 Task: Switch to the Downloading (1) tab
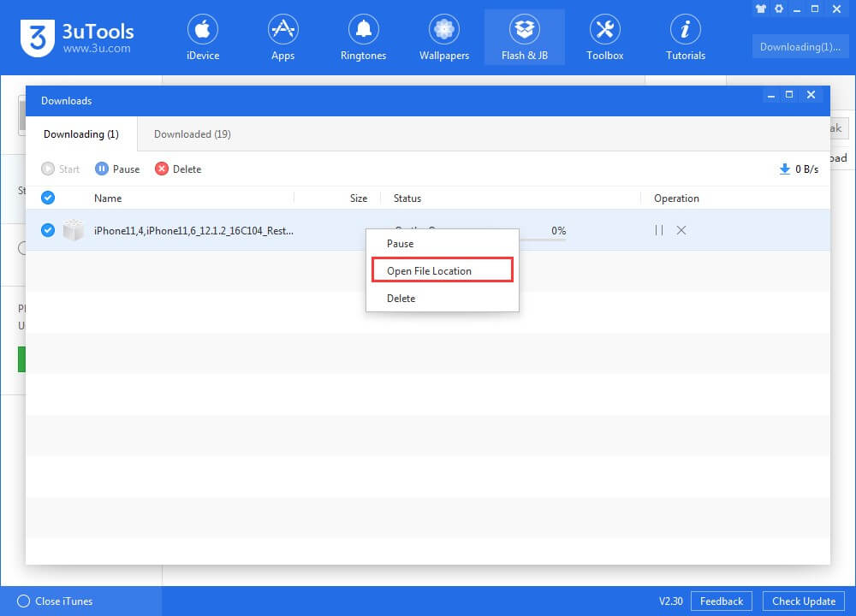tap(81, 134)
